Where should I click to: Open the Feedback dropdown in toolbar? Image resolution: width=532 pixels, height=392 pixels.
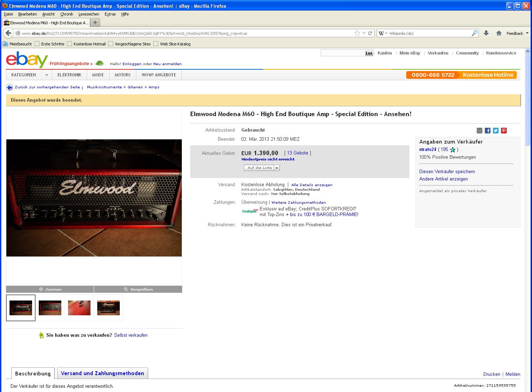pyautogui.click(x=518, y=33)
